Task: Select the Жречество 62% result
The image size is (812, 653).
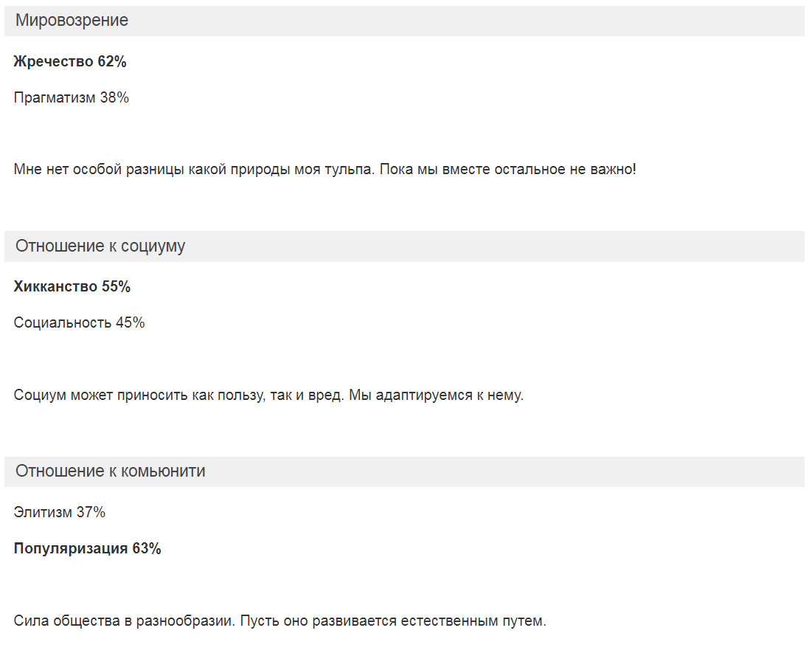Action: [70, 62]
